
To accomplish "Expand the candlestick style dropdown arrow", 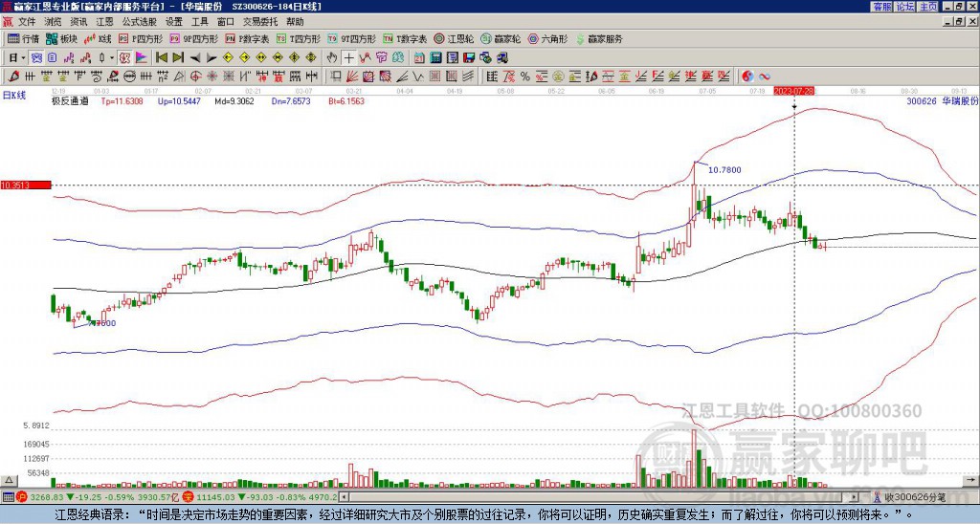I will pos(112,58).
